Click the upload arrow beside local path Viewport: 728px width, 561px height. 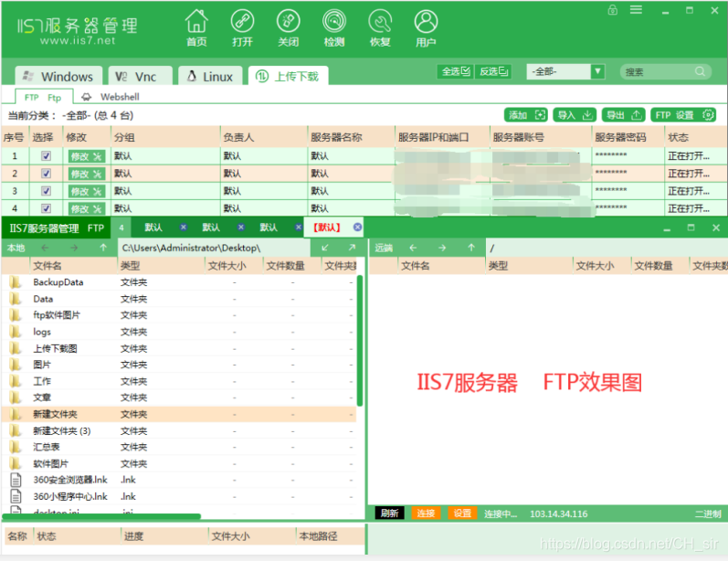coord(352,248)
